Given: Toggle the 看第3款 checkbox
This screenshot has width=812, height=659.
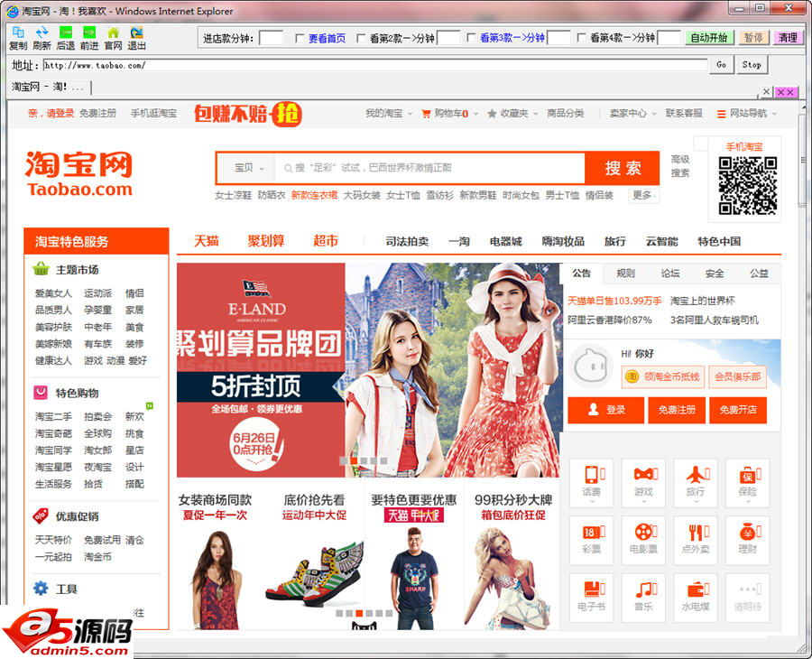Looking at the screenshot, I should coord(471,38).
